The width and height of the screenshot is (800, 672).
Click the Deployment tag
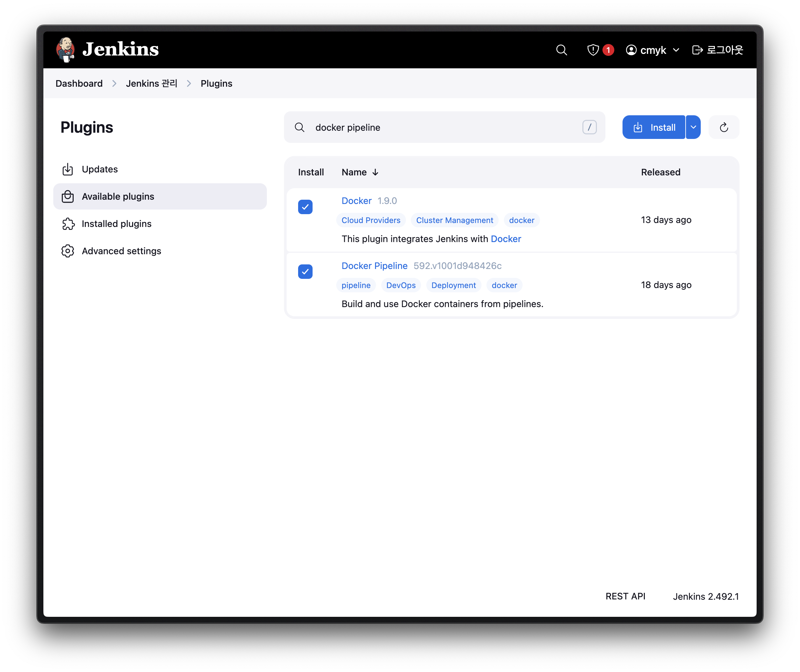(x=453, y=285)
